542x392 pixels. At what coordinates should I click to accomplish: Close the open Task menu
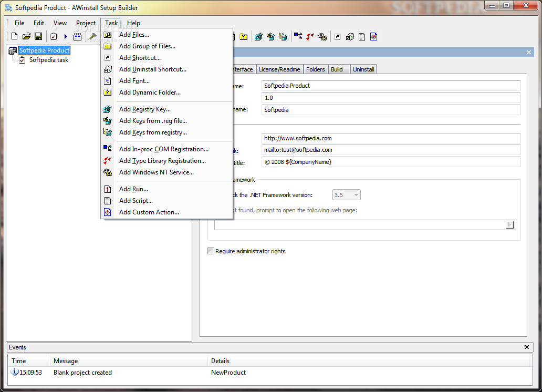[111, 23]
